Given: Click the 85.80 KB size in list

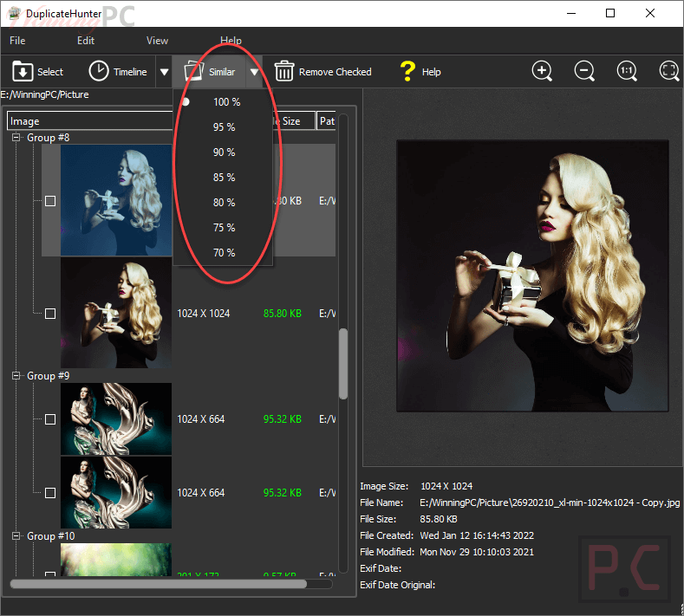Looking at the screenshot, I should pos(283,314).
